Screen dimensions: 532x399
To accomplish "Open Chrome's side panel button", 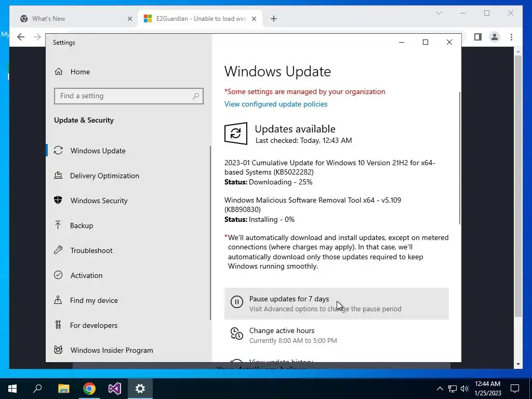I will tap(478, 37).
